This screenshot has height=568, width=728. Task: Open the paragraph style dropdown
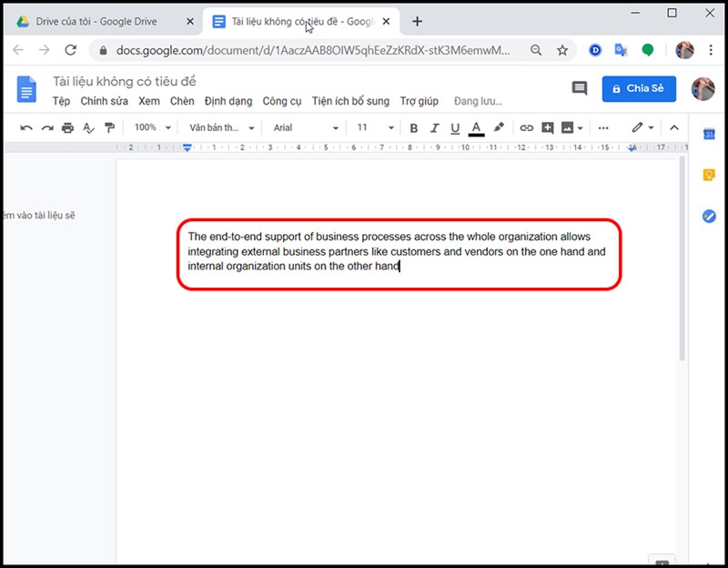[221, 127]
